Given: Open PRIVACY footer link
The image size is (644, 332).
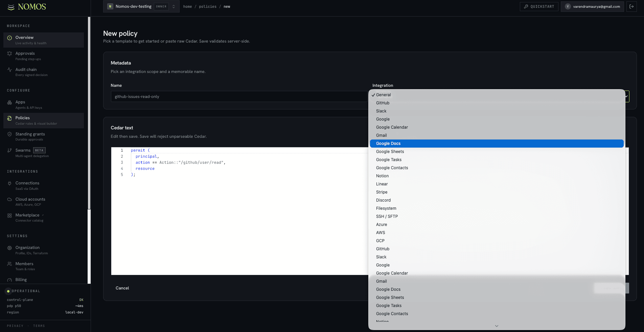Looking at the screenshot, I should (x=15, y=326).
